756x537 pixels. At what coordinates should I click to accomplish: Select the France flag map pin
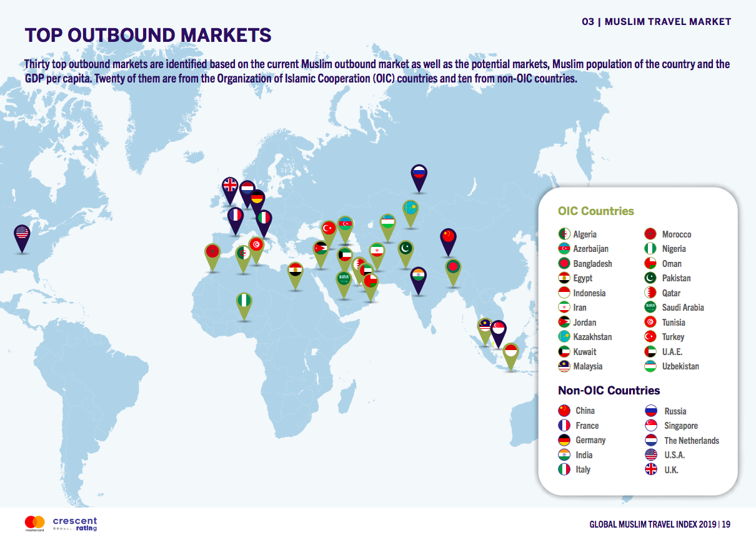235,221
